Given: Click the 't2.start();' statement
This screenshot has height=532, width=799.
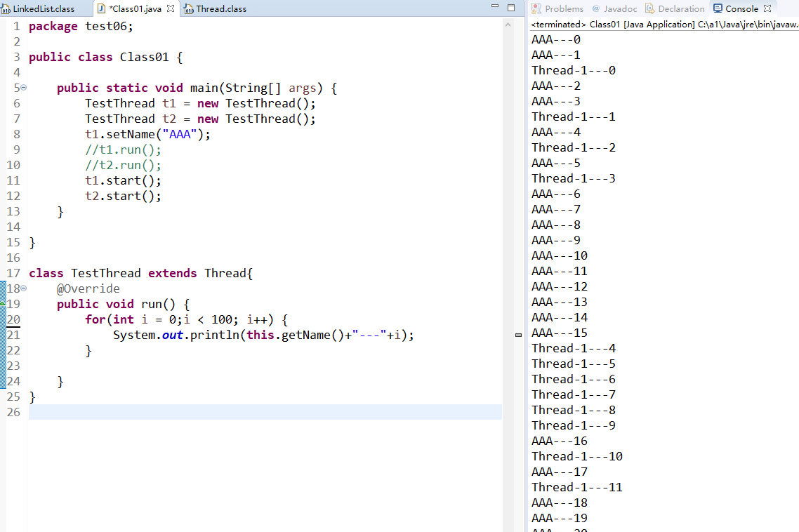Looking at the screenshot, I should coord(123,197).
